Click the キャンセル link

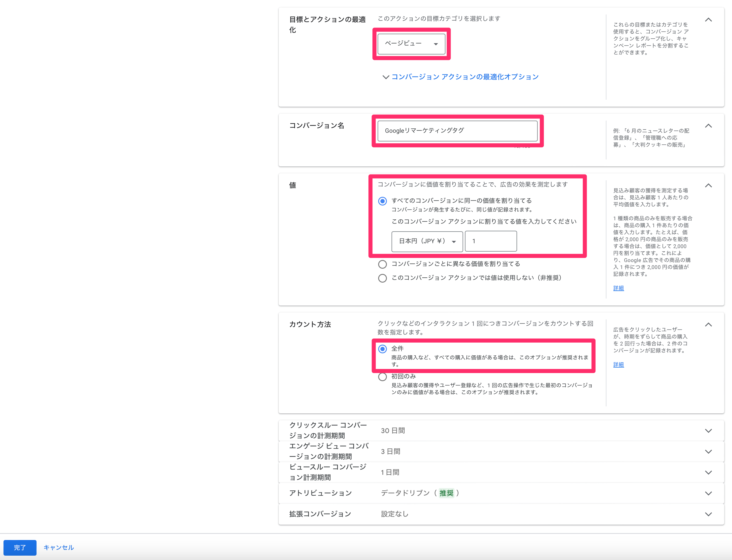click(59, 548)
